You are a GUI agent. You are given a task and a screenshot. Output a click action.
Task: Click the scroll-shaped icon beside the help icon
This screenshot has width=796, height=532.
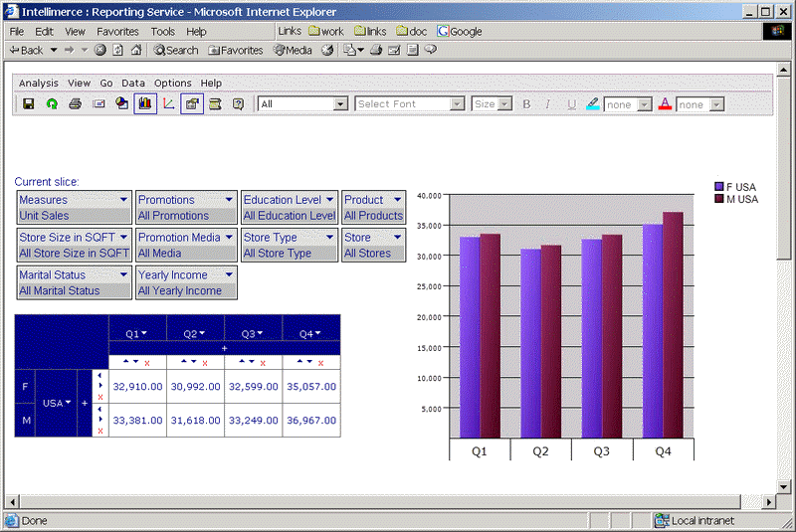[x=215, y=104]
